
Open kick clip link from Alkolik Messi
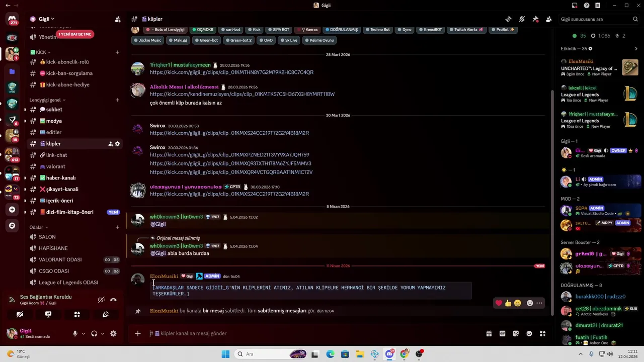click(x=242, y=94)
